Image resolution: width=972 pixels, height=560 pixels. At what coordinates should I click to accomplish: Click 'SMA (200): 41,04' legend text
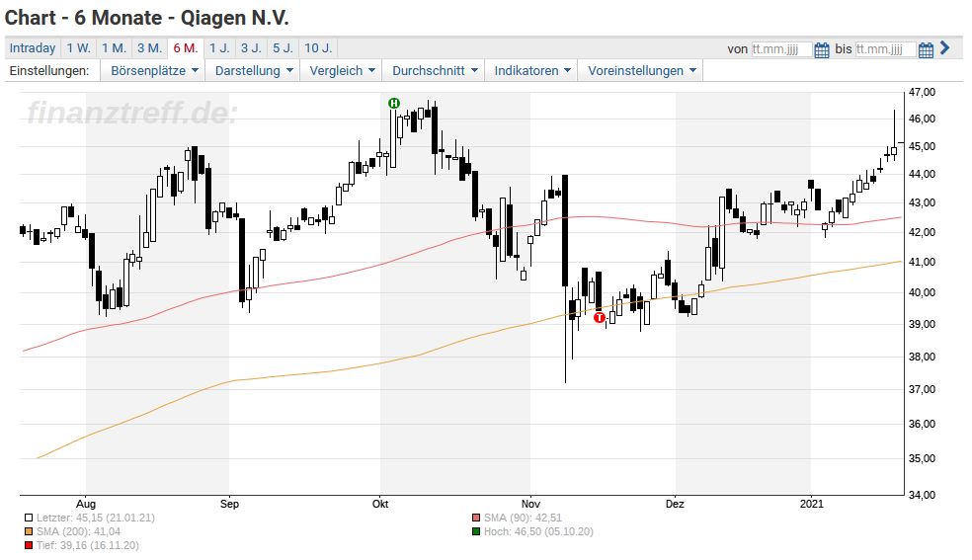pyautogui.click(x=78, y=531)
